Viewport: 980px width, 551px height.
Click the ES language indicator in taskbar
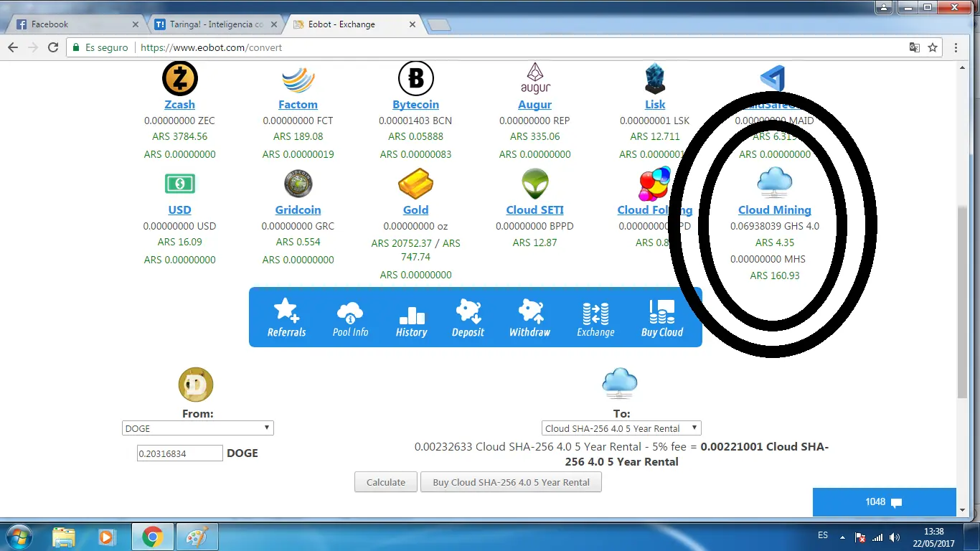click(x=823, y=535)
